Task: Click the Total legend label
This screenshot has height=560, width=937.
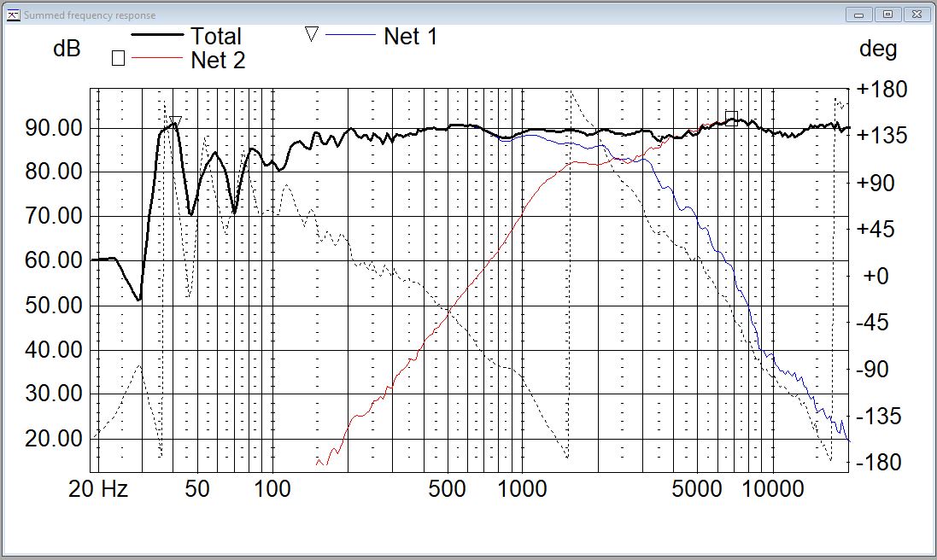Action: 216,37
